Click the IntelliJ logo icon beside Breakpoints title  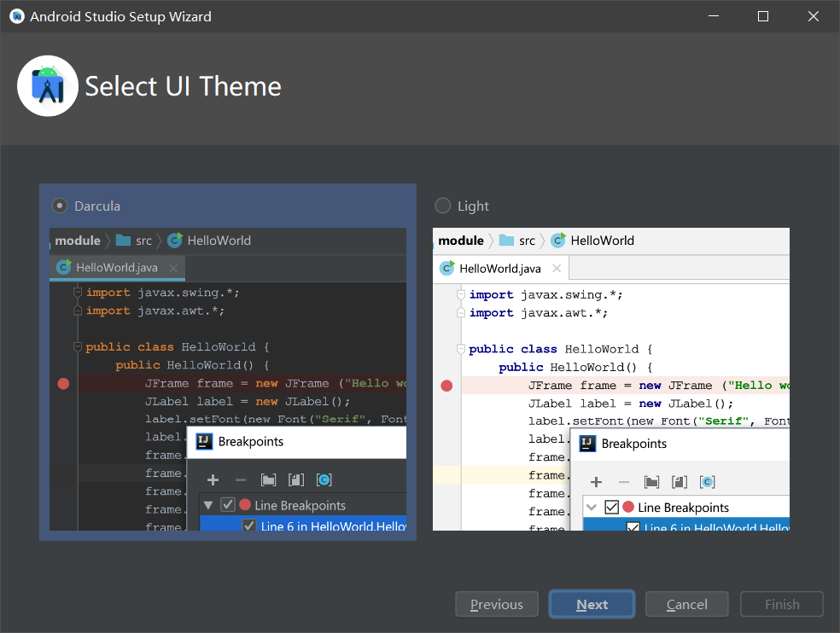click(x=204, y=442)
